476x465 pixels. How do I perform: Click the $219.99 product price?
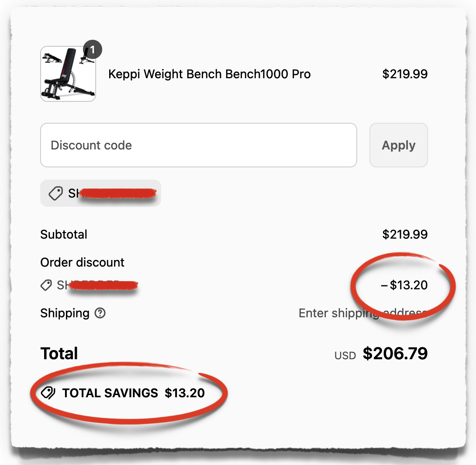coord(405,74)
